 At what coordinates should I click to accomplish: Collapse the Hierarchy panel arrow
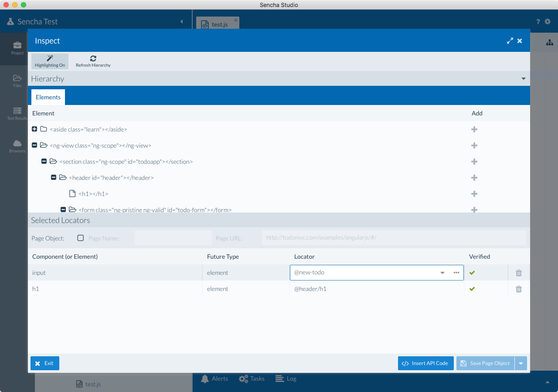pyautogui.click(x=524, y=79)
